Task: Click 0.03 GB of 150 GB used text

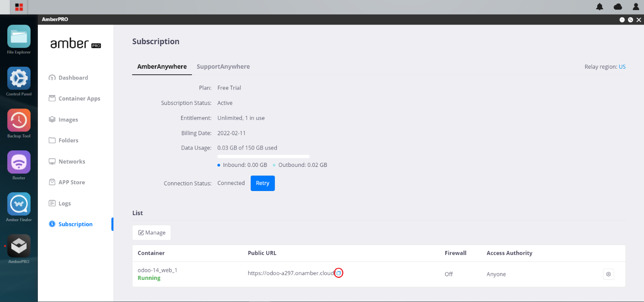Action: [x=247, y=148]
